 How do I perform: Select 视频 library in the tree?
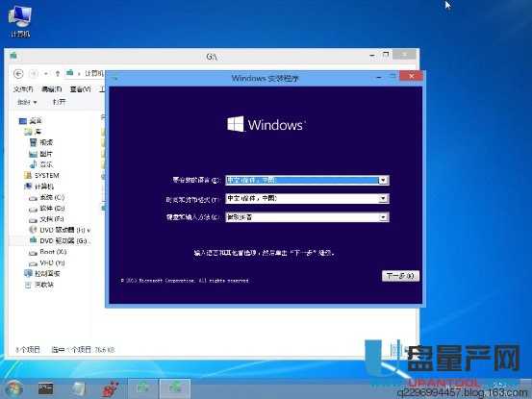(x=46, y=142)
